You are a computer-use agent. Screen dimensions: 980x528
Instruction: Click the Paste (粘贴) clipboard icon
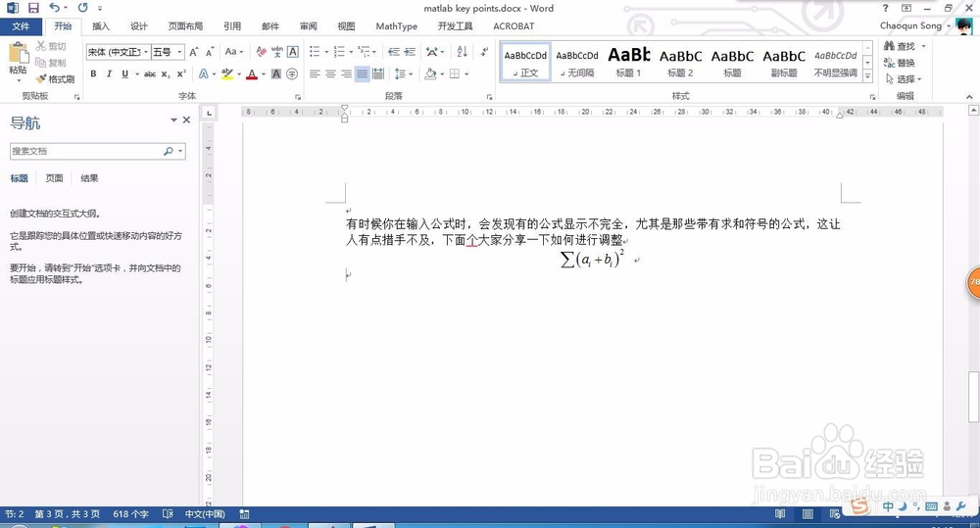(x=18, y=54)
